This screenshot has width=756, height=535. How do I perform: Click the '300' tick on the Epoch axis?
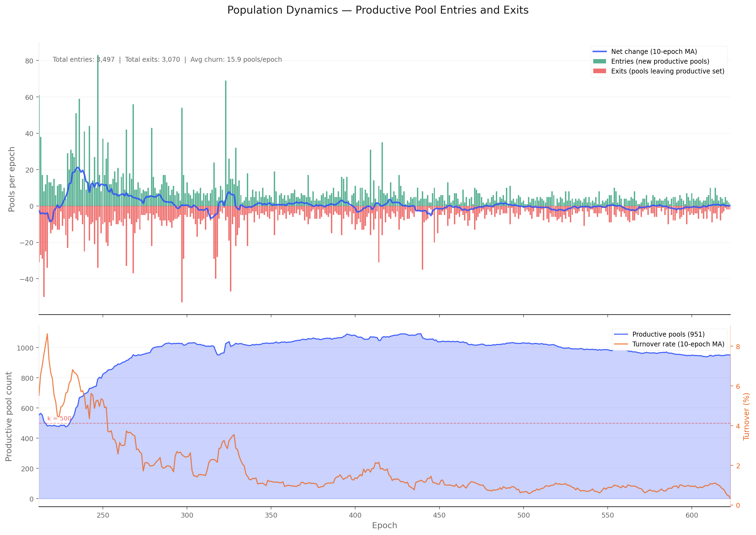187,515
